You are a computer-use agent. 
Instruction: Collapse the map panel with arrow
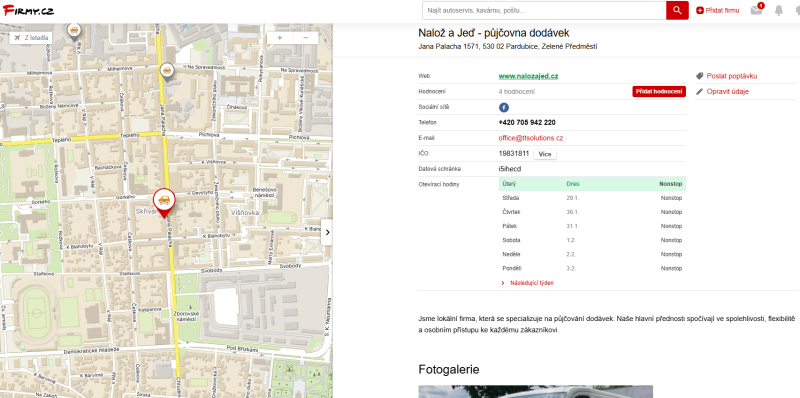click(327, 232)
